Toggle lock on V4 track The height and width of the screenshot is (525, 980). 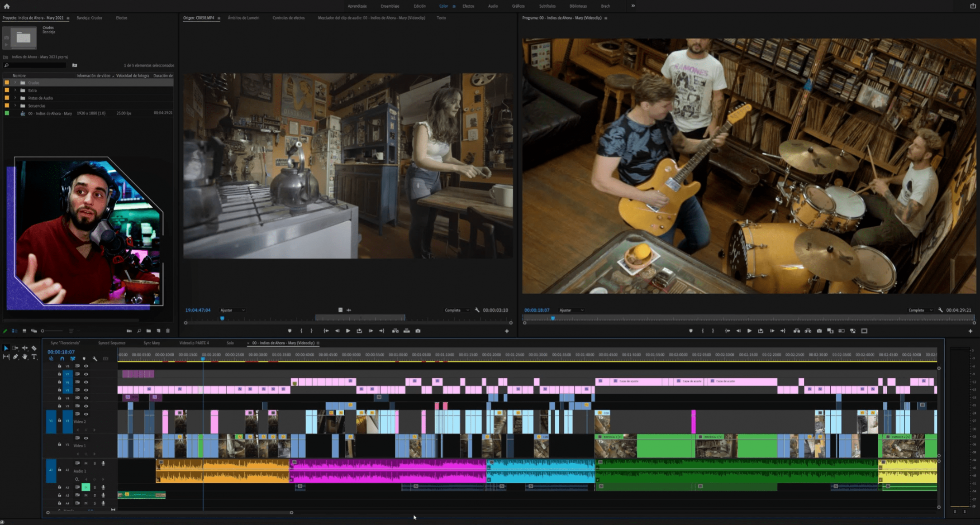tap(59, 398)
